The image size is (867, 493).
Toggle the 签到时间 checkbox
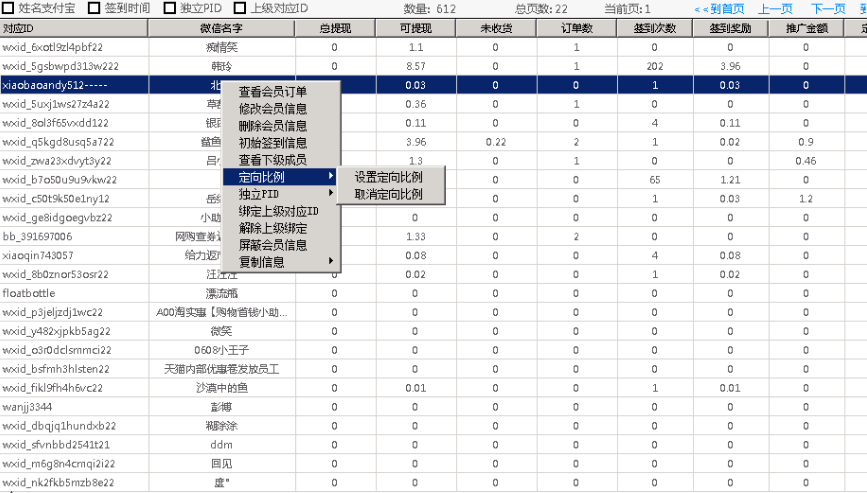coord(95,8)
